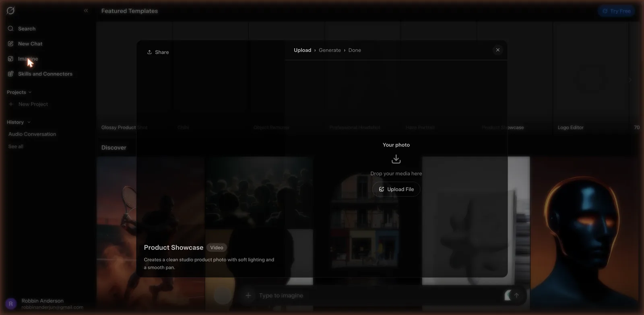Create a New Project
This screenshot has height=315, width=644.
(x=33, y=104)
